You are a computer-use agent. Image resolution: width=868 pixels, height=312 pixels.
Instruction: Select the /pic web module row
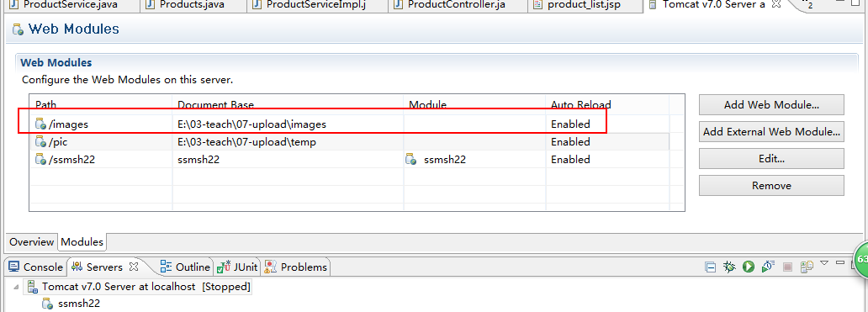click(350, 142)
